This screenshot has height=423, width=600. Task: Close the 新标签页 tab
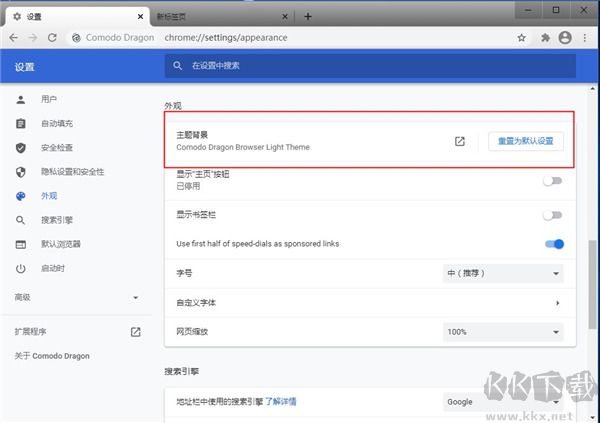click(x=285, y=16)
